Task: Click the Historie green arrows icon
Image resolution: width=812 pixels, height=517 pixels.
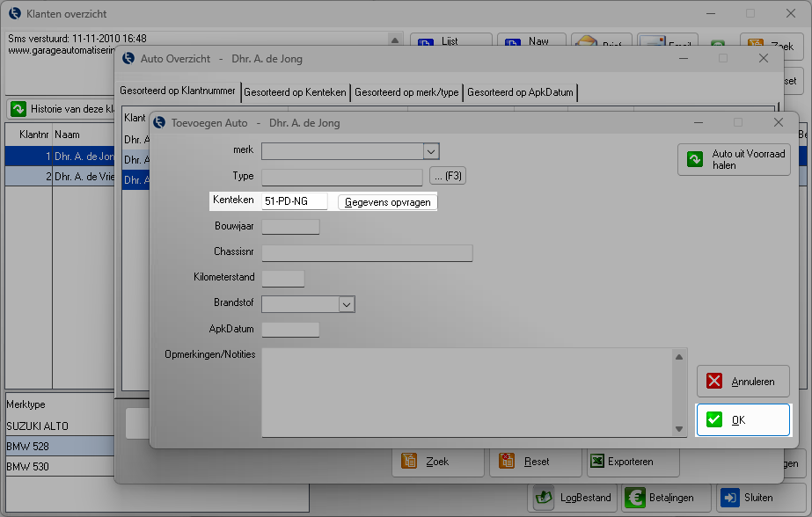Action: 18,109
